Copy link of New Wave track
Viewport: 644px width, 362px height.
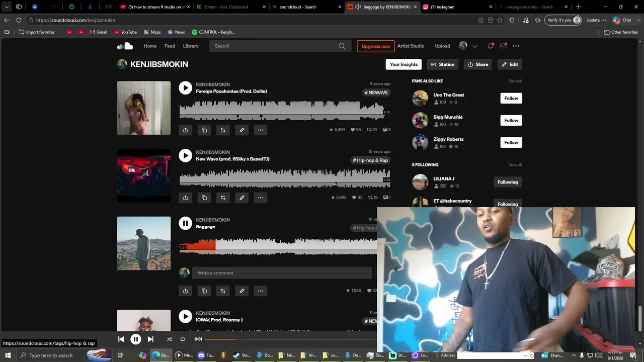tap(204, 198)
